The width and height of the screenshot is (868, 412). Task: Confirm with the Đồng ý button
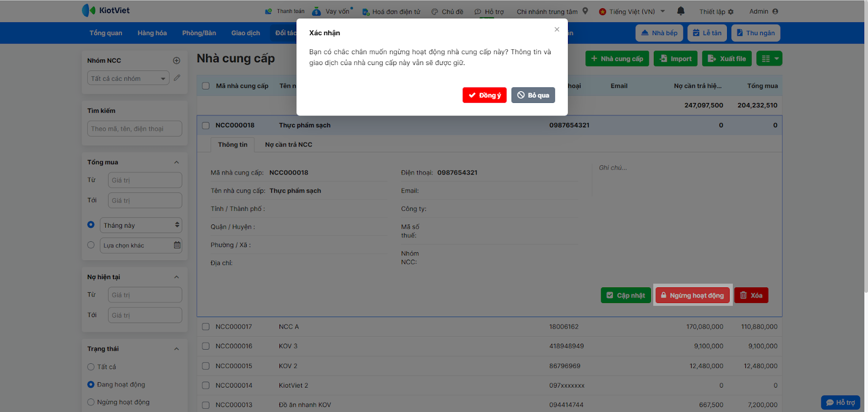(x=485, y=95)
